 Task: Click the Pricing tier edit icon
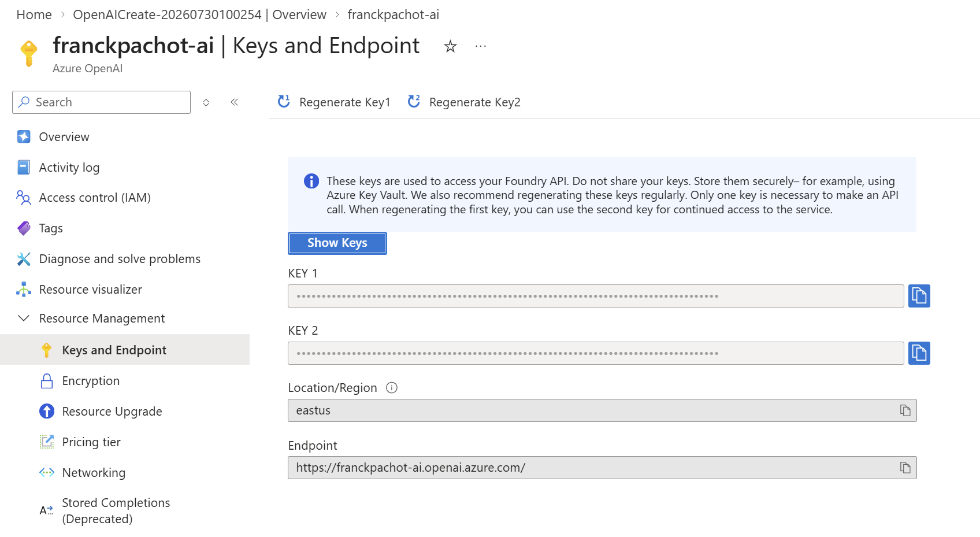47,442
